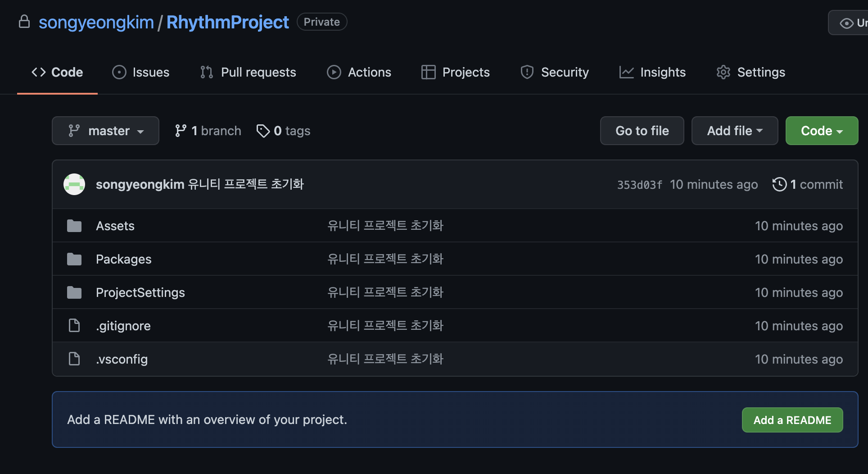Open the Packages row commit message

[385, 259]
